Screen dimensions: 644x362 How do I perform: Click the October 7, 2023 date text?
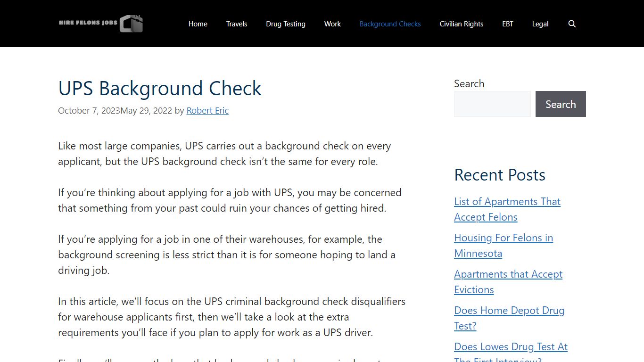coord(89,110)
